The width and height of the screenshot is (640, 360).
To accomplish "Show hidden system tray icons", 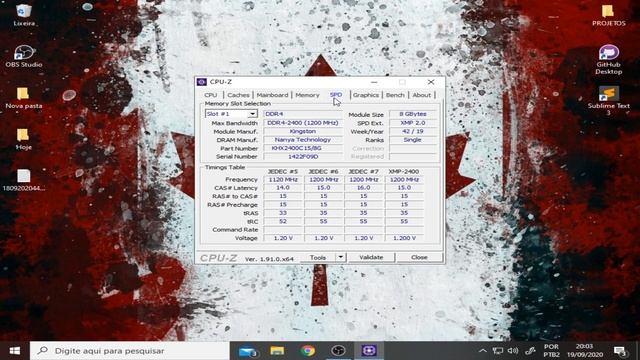I will tap(482, 351).
